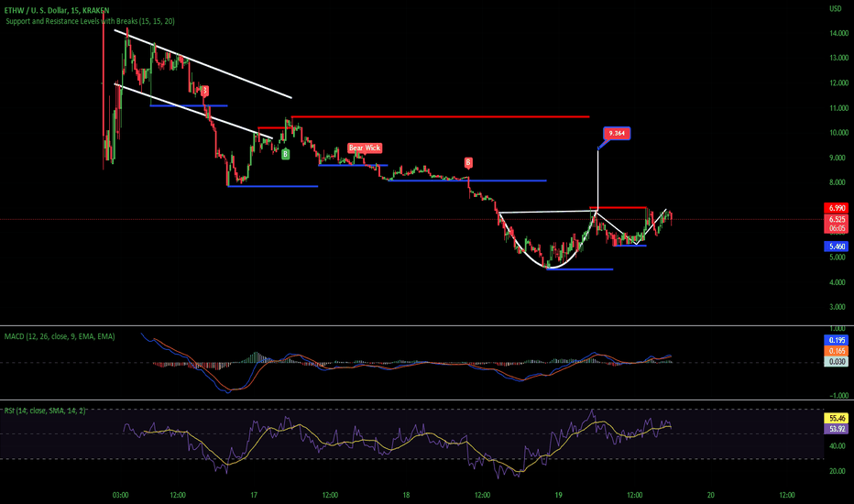Click the date label 17 on the time axis

point(254,495)
